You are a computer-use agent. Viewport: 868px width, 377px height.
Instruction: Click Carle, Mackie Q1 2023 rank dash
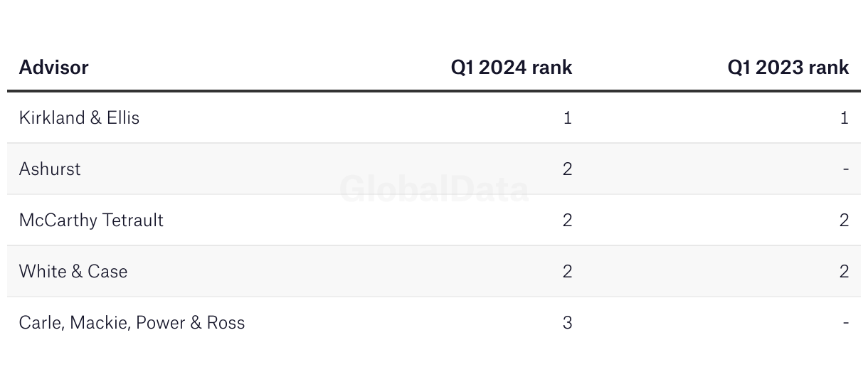click(845, 323)
